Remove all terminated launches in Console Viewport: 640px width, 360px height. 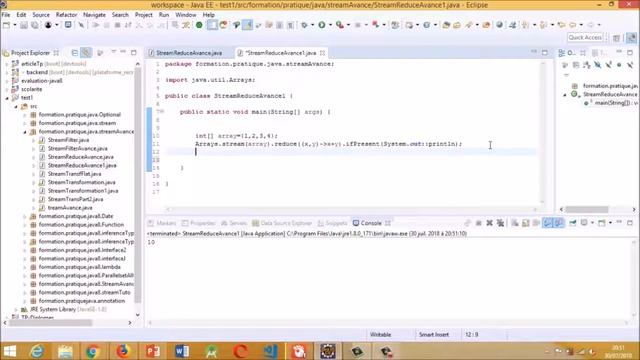pyautogui.click(x=500, y=223)
